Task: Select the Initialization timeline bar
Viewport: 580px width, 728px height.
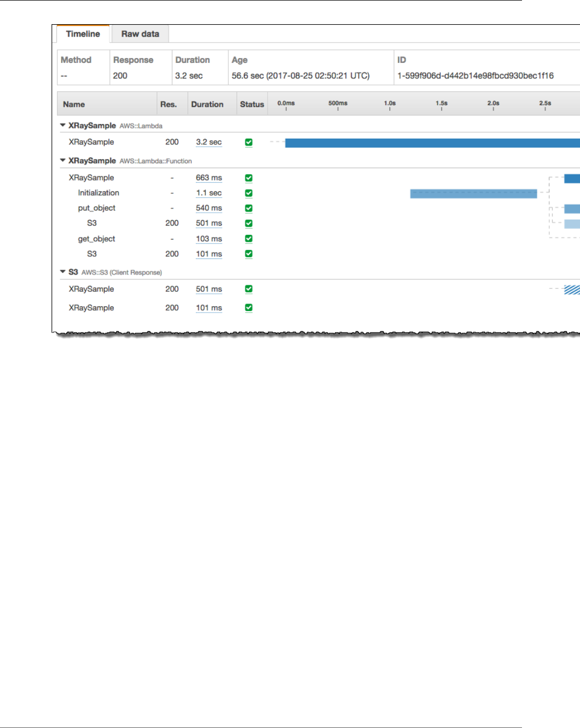Action: point(474,193)
